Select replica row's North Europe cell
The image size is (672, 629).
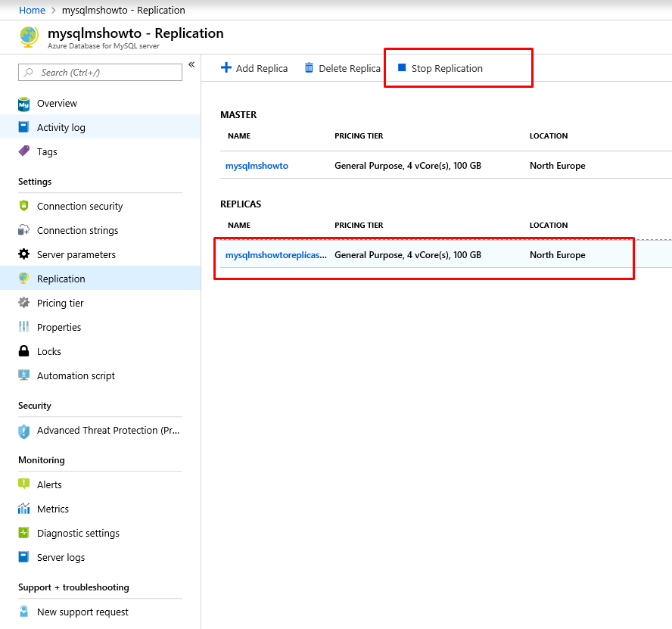point(557,254)
